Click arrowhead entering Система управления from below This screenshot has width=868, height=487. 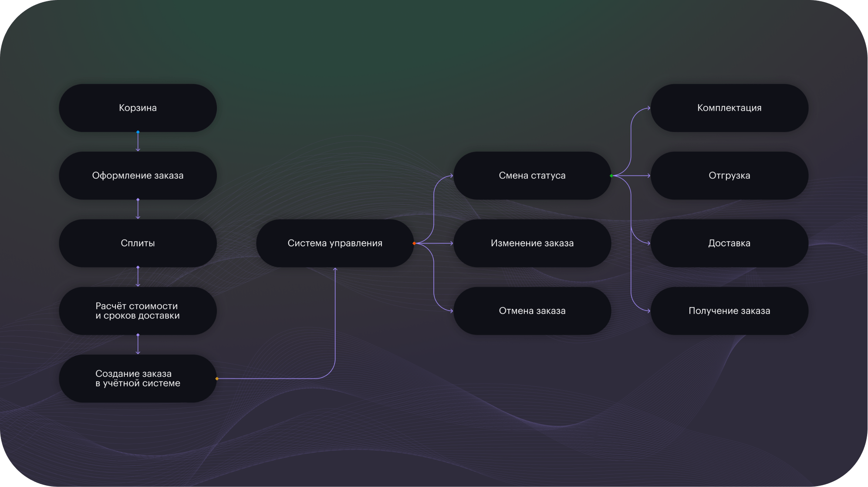335,270
